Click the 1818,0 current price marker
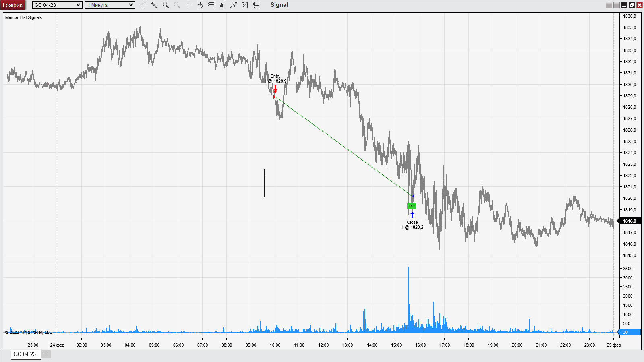Viewport: 644px width, 362px height. (630, 221)
